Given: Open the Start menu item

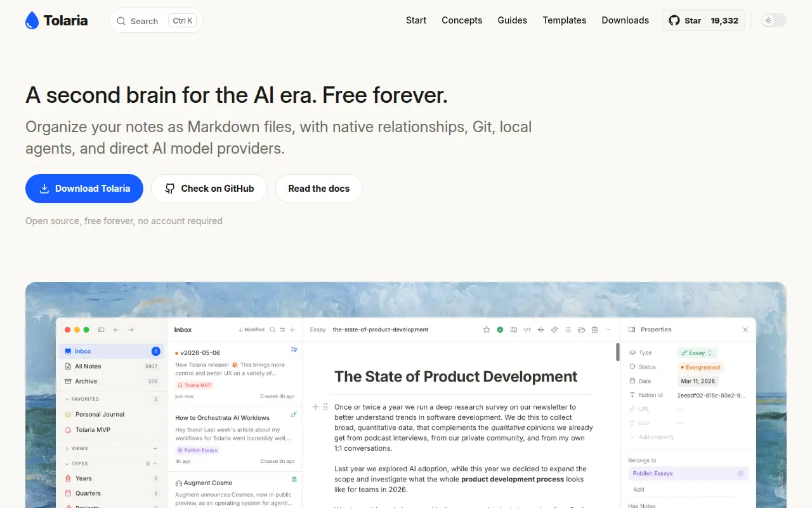Looking at the screenshot, I should (416, 20).
